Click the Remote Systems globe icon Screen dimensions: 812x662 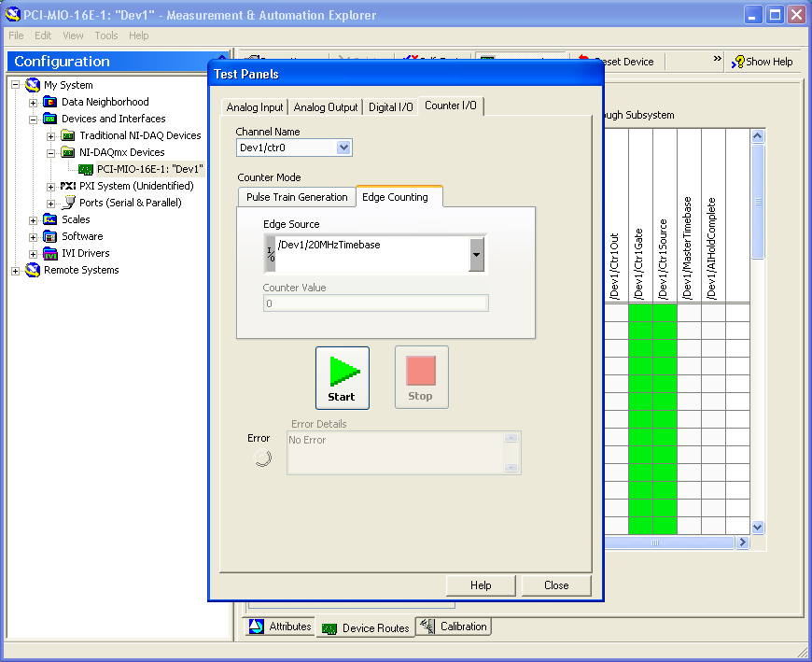(x=33, y=270)
